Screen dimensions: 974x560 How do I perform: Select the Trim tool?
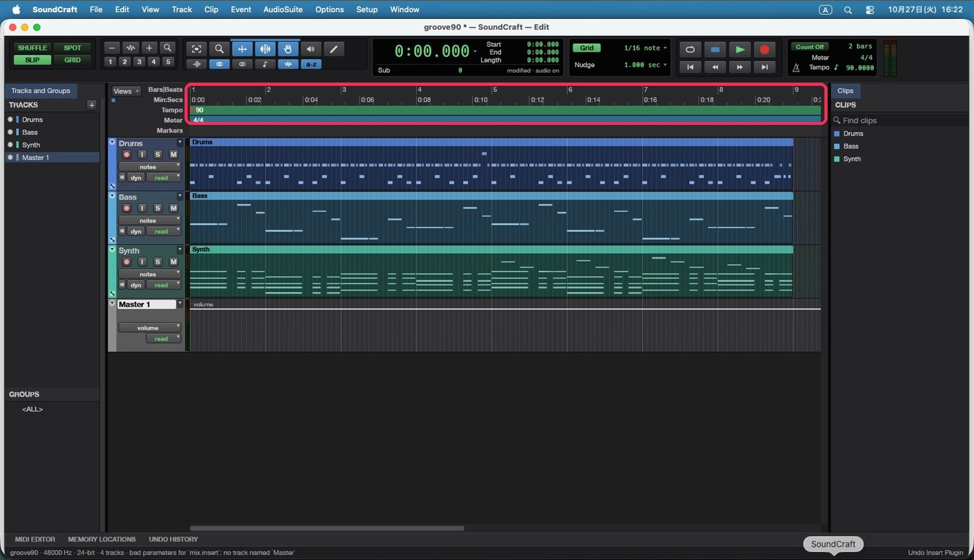(242, 49)
